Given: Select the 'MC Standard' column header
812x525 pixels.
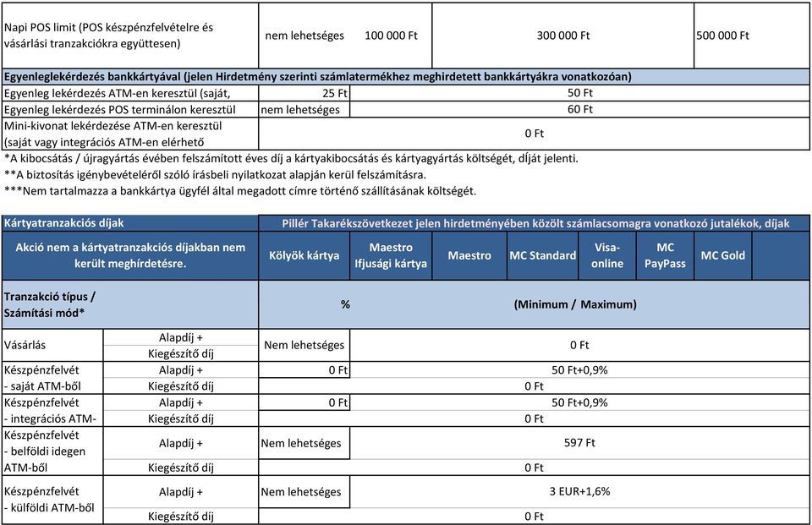Looking at the screenshot, I should (543, 255).
